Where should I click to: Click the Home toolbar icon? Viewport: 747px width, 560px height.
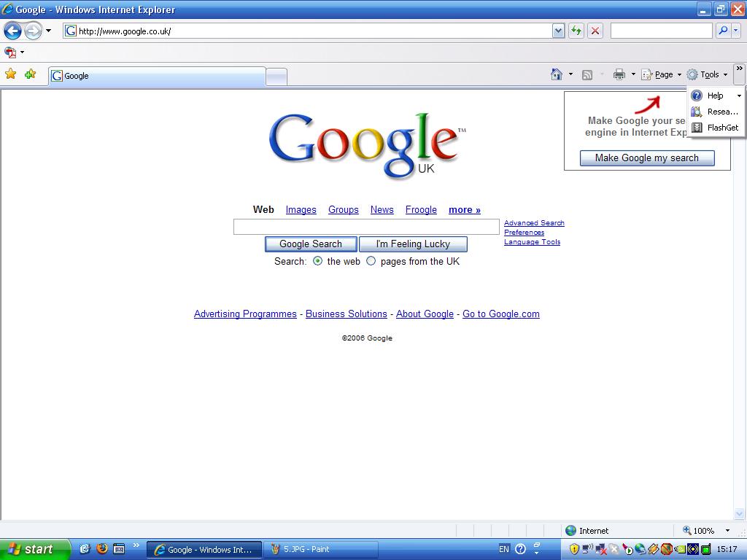pyautogui.click(x=556, y=74)
